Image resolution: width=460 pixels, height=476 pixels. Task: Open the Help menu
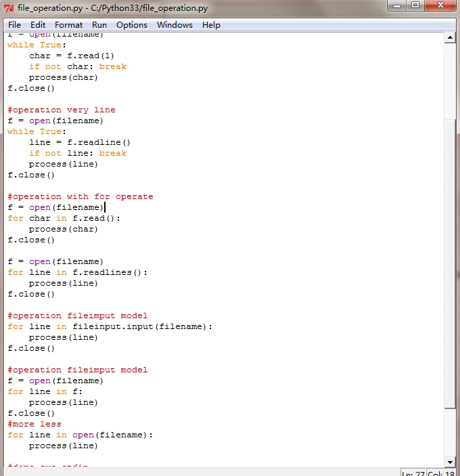tap(211, 25)
